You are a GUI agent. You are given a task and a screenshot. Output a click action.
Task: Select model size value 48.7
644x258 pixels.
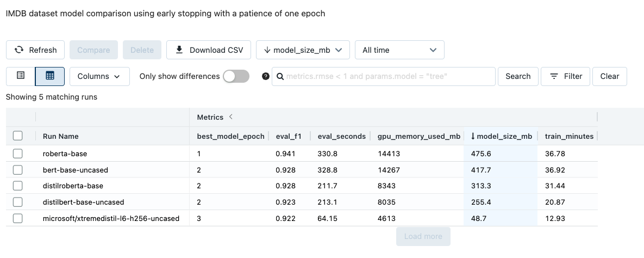[479, 218]
